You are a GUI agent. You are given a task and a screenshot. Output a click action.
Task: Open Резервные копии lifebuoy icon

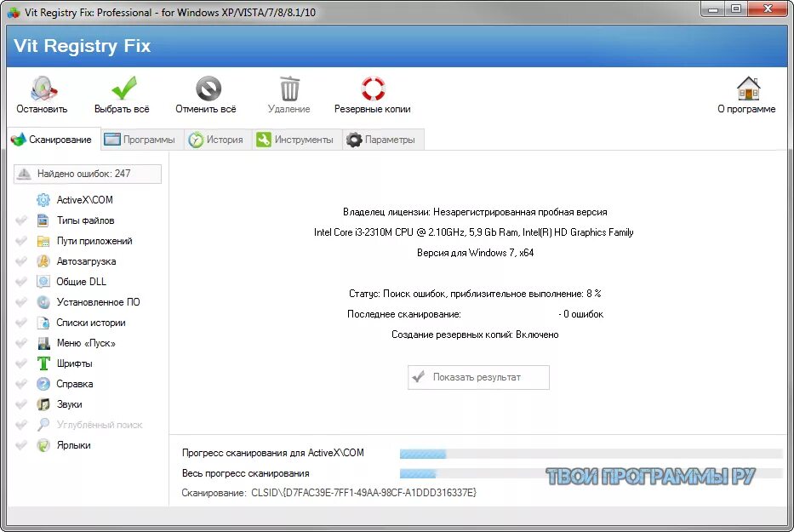[x=374, y=89]
